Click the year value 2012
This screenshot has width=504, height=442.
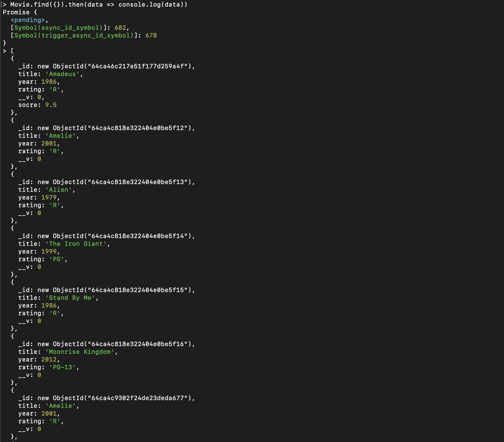tap(49, 360)
